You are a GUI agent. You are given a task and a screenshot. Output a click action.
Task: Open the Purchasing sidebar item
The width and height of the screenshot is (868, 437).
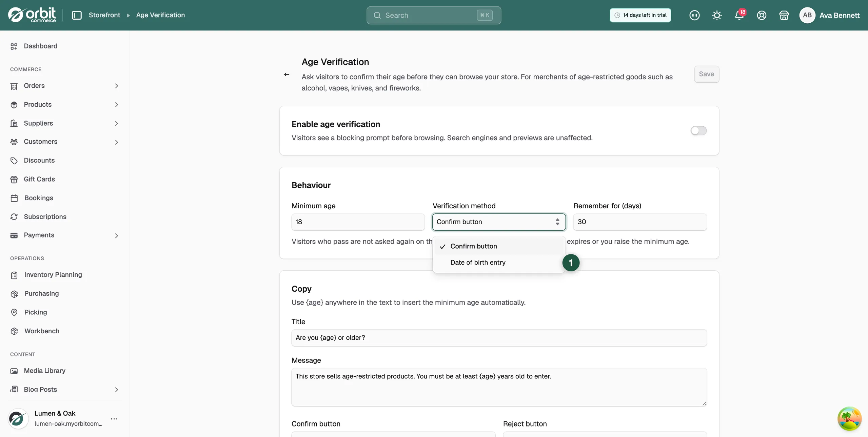pyautogui.click(x=64, y=294)
